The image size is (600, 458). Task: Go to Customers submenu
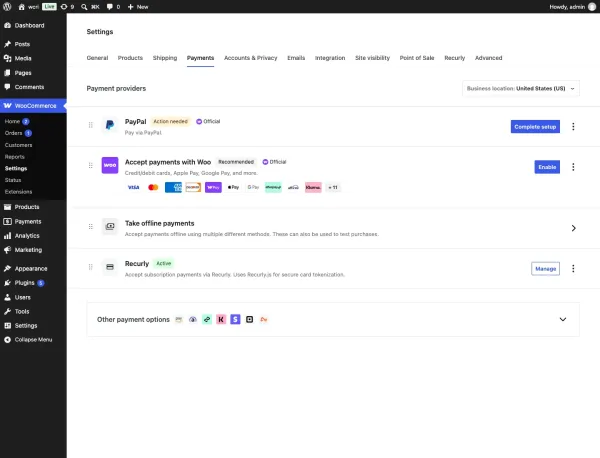point(18,145)
